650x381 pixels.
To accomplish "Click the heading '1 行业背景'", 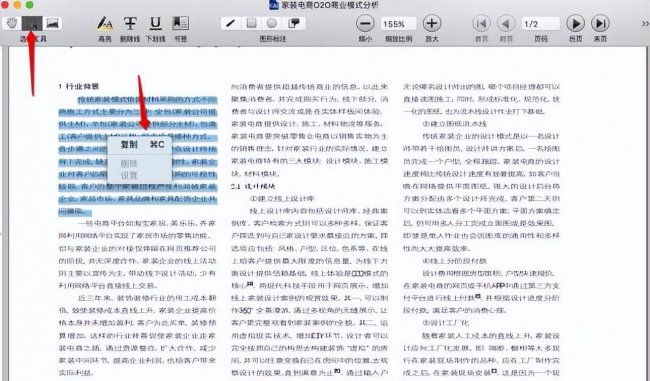I will [79, 86].
